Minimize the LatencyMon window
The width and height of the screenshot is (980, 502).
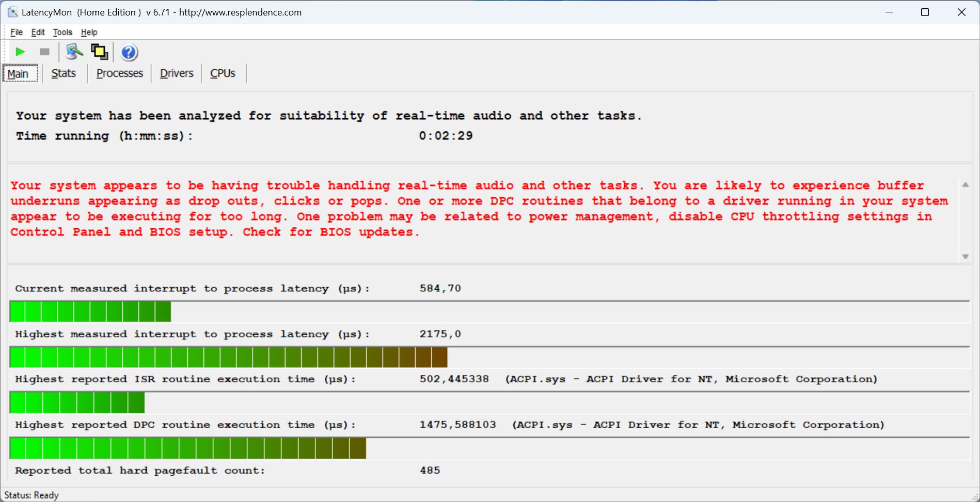pyautogui.click(x=889, y=12)
